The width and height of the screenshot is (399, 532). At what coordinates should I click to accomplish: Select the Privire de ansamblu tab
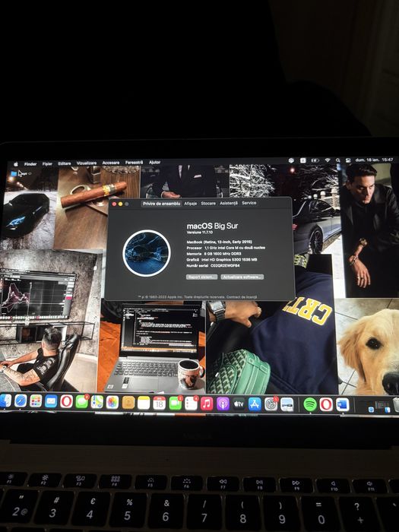click(x=161, y=204)
